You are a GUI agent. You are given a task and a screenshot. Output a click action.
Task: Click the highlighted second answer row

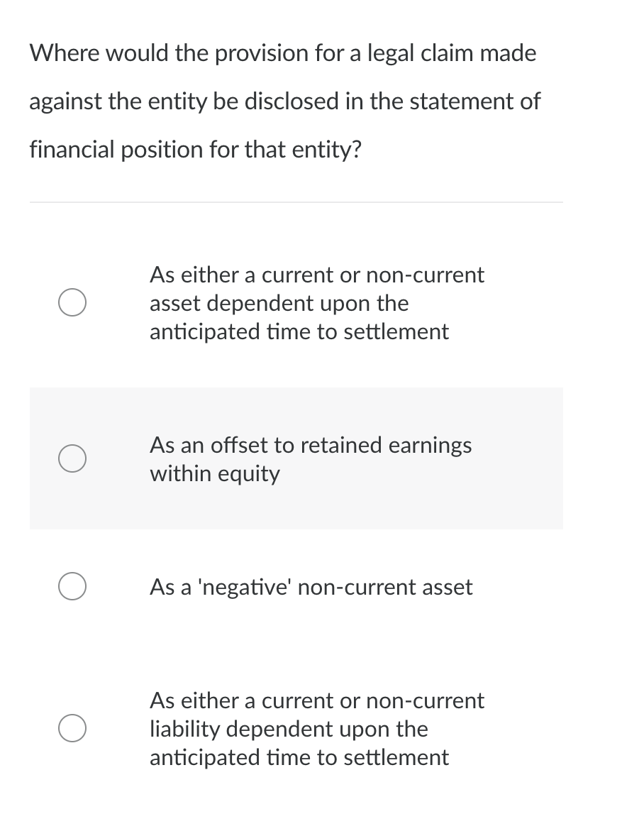(296, 458)
